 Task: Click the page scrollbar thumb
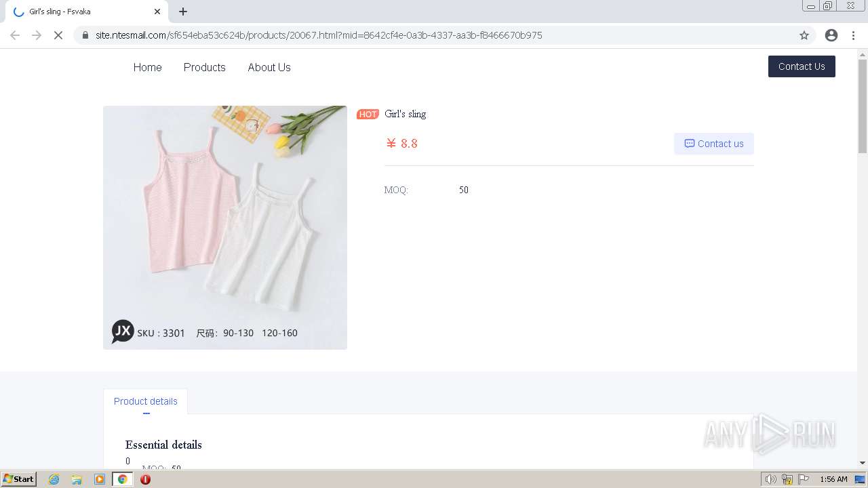863,106
